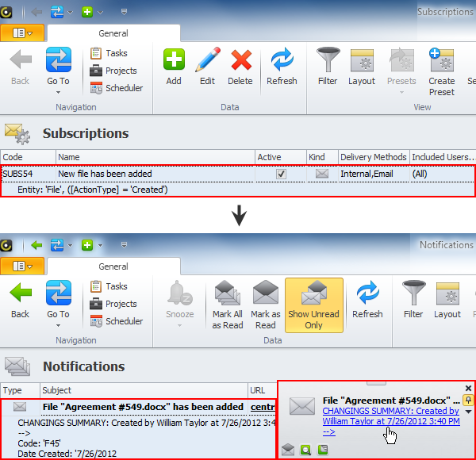Toggle the Show Unread Only button

pyautogui.click(x=314, y=301)
